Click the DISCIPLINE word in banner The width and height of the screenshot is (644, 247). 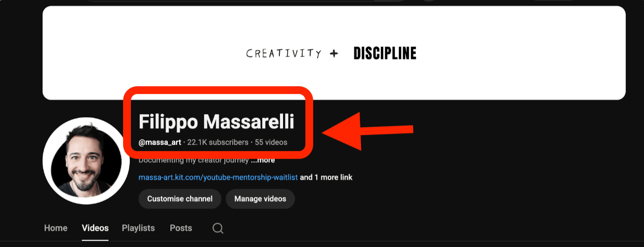[x=385, y=53]
